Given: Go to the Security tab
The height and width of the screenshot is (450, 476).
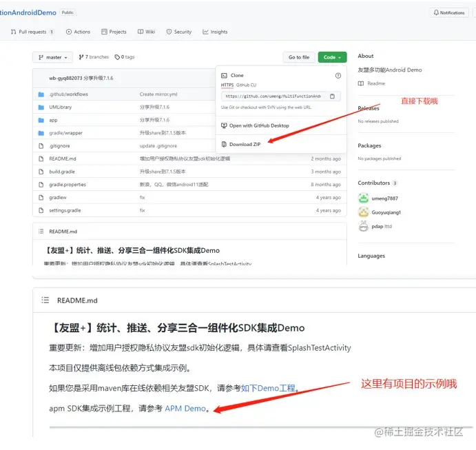Looking at the screenshot, I should 179,32.
